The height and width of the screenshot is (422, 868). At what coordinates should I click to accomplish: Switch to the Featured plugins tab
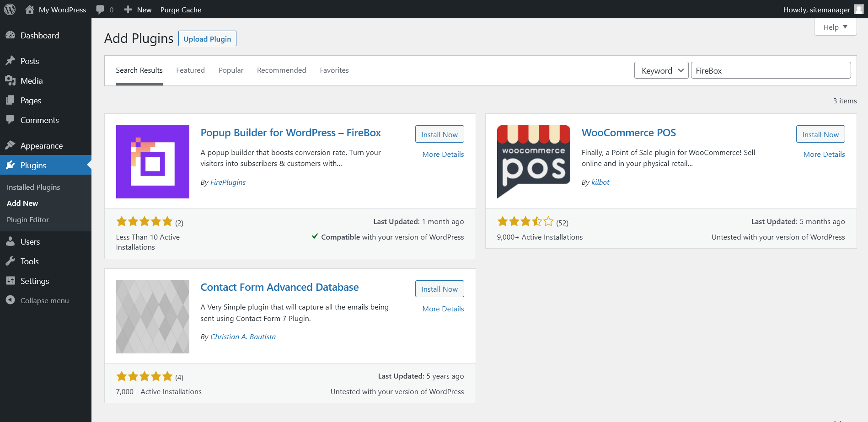click(x=190, y=70)
